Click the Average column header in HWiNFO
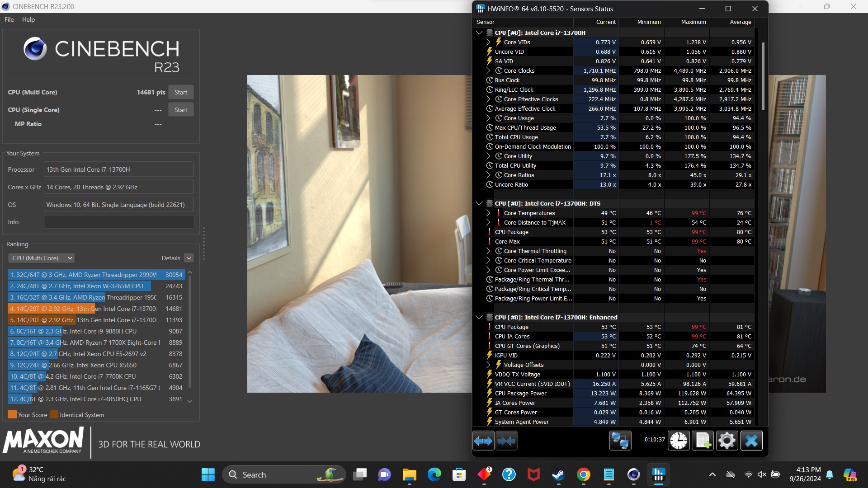 point(732,22)
